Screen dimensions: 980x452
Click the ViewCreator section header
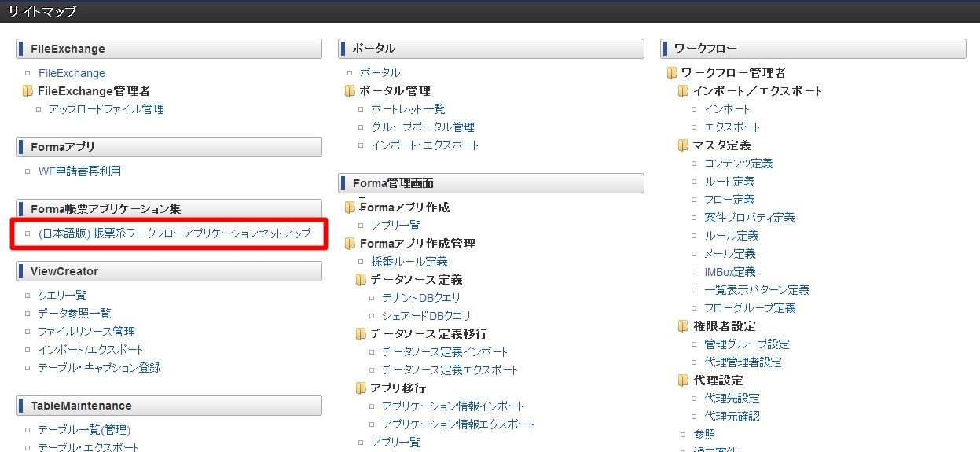coord(169,271)
